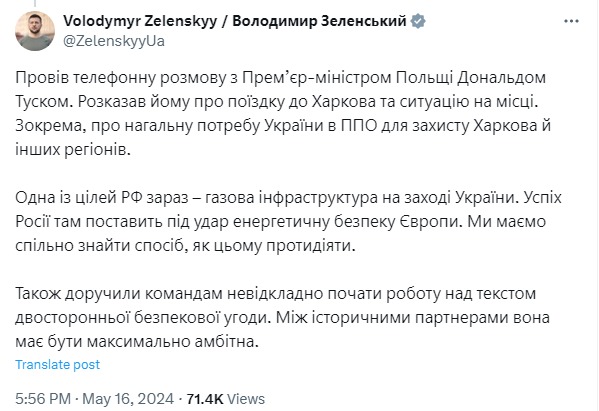The image size is (599, 411).
Task: Click the sentence starting with Розказав йому
Action: coord(308,102)
